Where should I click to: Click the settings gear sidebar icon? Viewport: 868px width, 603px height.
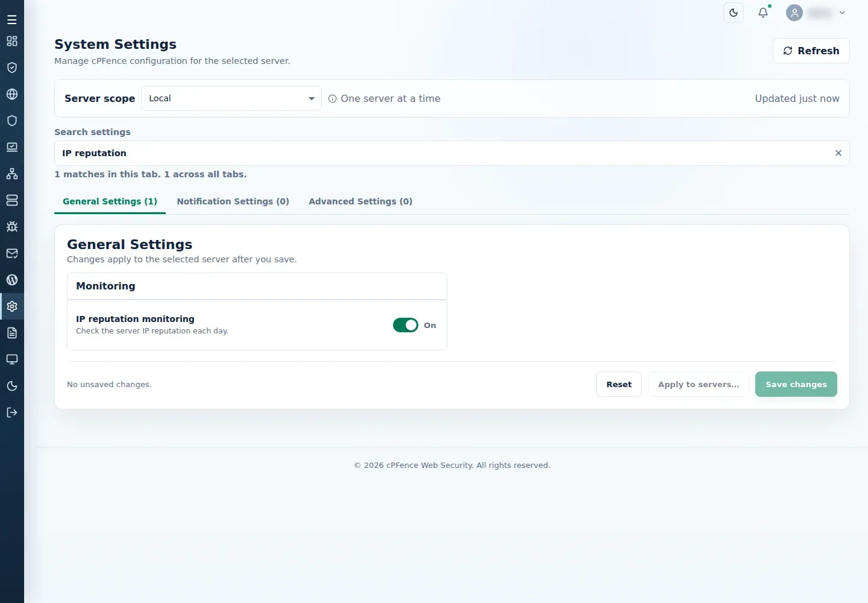click(x=12, y=306)
